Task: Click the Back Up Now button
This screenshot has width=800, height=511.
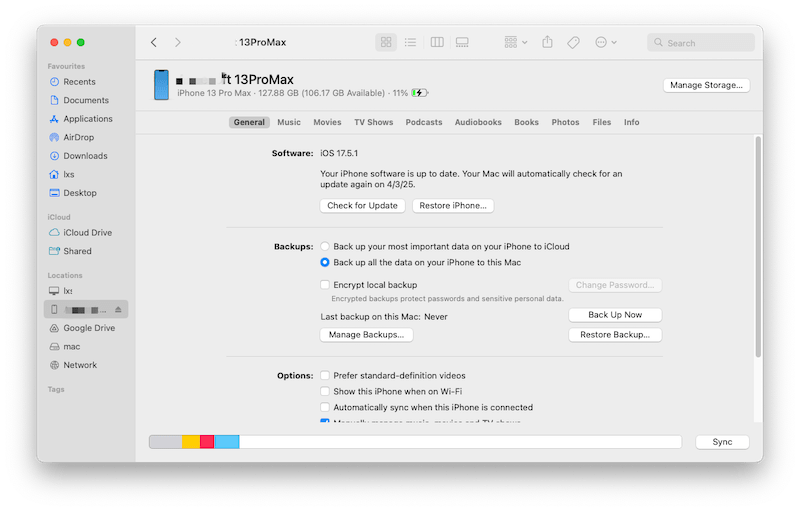Action: click(x=615, y=315)
